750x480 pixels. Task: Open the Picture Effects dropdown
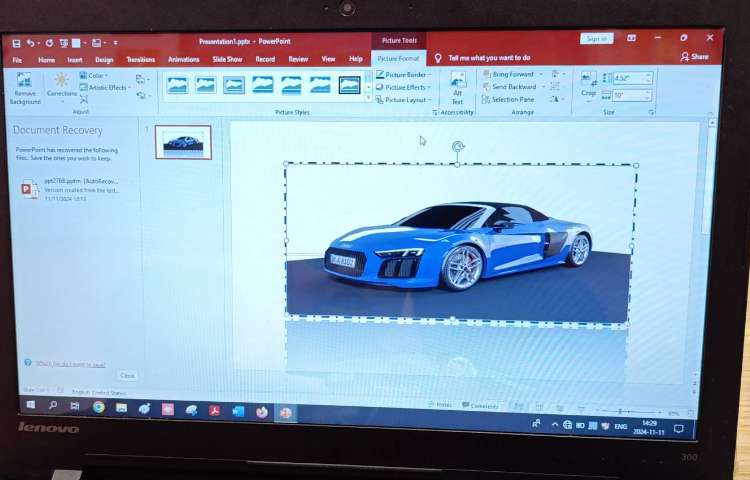[405, 87]
